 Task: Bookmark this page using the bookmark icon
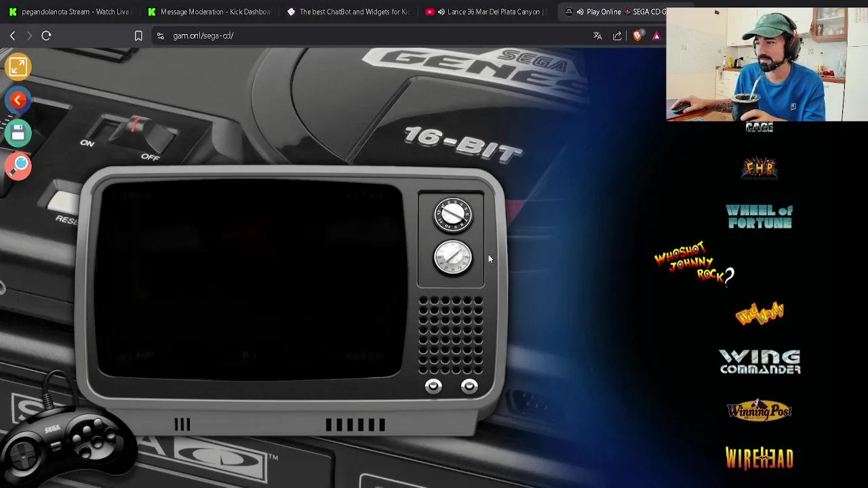point(138,36)
